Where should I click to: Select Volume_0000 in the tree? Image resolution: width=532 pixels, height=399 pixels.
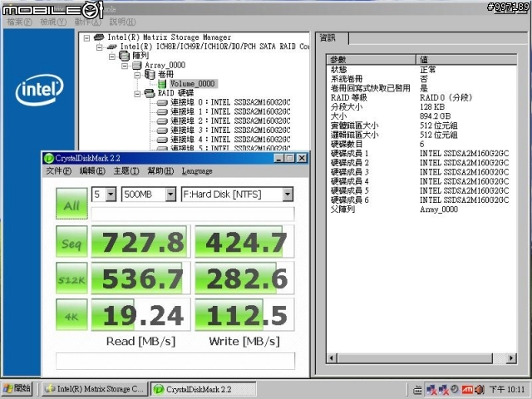192,84
